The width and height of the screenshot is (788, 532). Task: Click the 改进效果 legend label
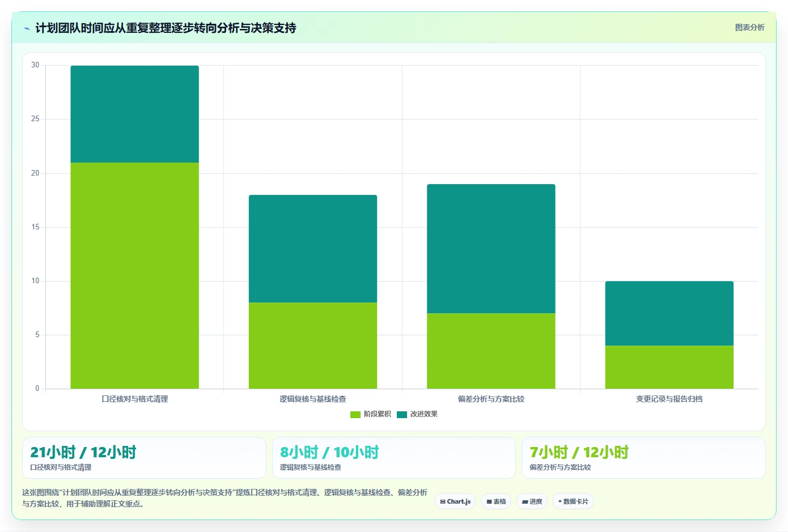pos(424,414)
